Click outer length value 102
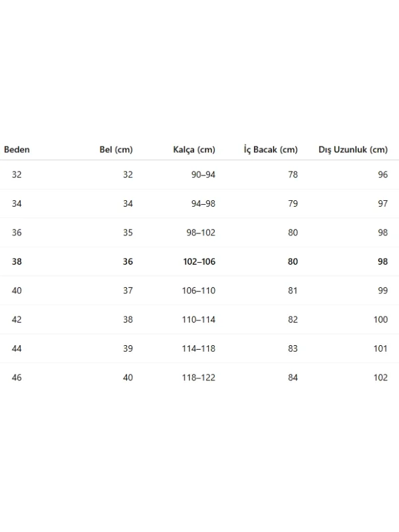 pyautogui.click(x=380, y=377)
